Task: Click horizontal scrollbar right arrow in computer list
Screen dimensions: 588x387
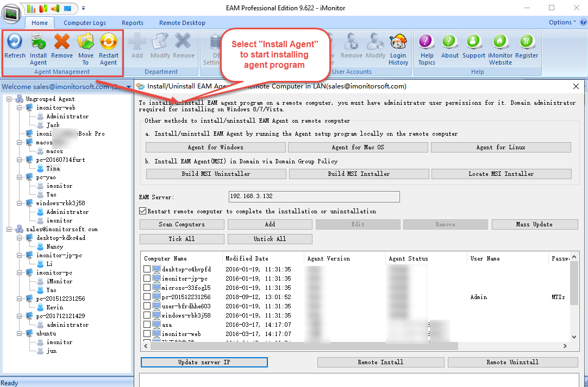Action: click(x=565, y=346)
